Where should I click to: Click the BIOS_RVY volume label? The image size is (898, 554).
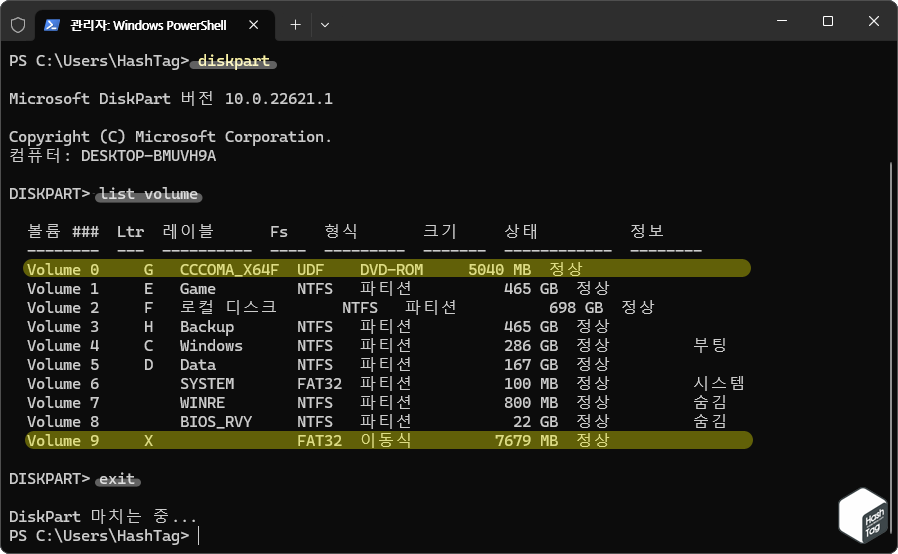click(216, 422)
